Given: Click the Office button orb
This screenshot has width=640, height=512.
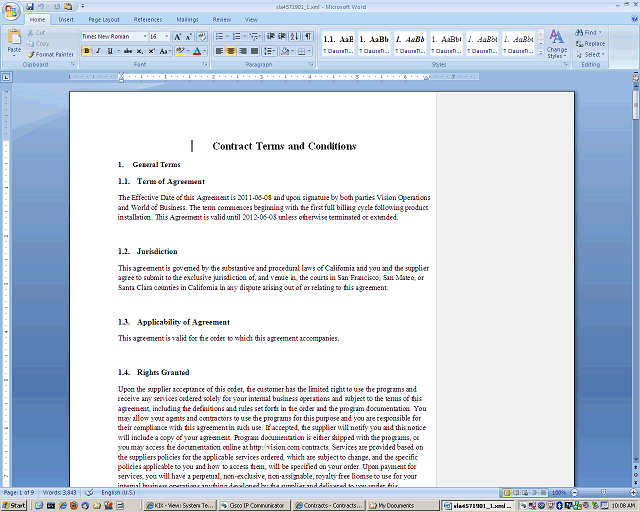Looking at the screenshot, I should tap(11, 11).
